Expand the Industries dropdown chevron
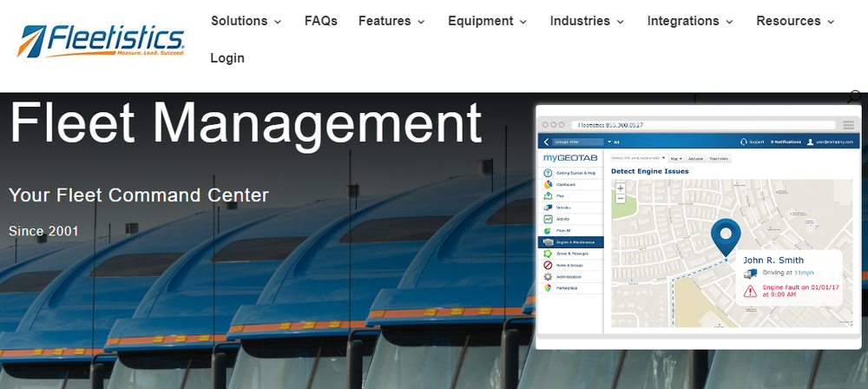The height and width of the screenshot is (389, 868). click(x=620, y=23)
